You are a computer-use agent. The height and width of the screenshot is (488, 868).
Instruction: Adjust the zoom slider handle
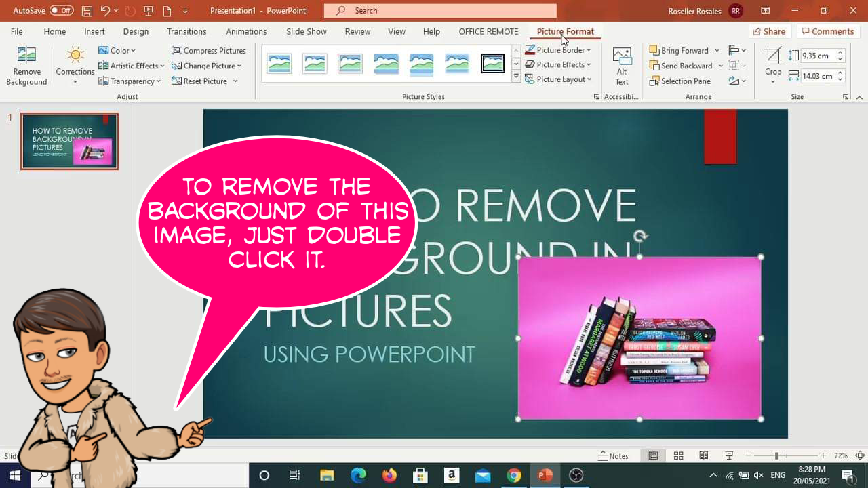point(776,456)
